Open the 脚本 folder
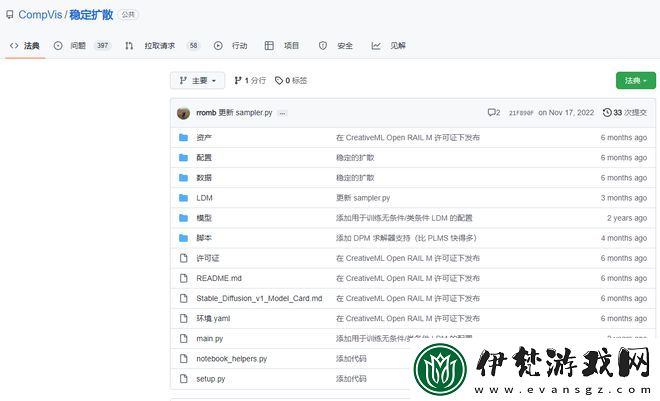Image resolution: width=660 pixels, height=401 pixels. pyautogui.click(x=204, y=238)
